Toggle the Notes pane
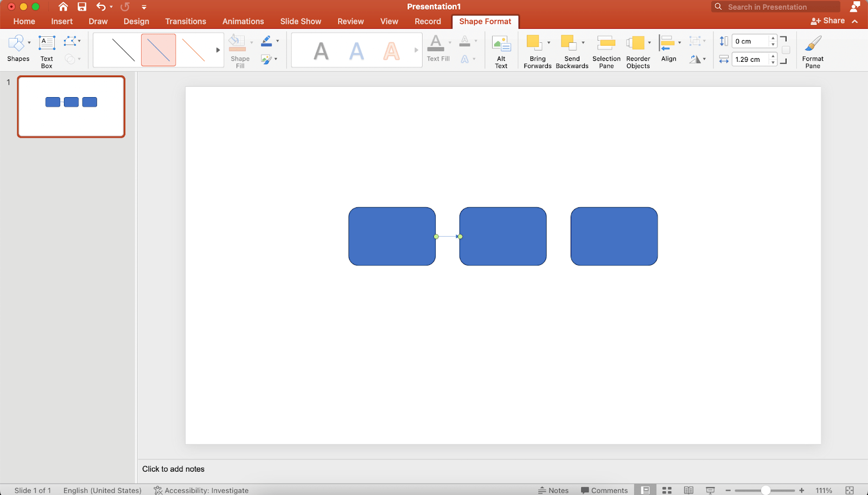Image resolution: width=868 pixels, height=495 pixels. point(553,490)
